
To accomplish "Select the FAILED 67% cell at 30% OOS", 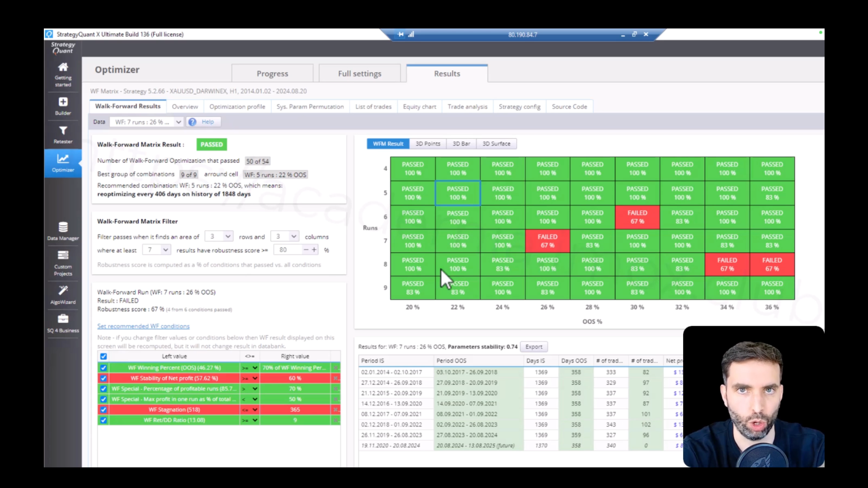I will 637,217.
